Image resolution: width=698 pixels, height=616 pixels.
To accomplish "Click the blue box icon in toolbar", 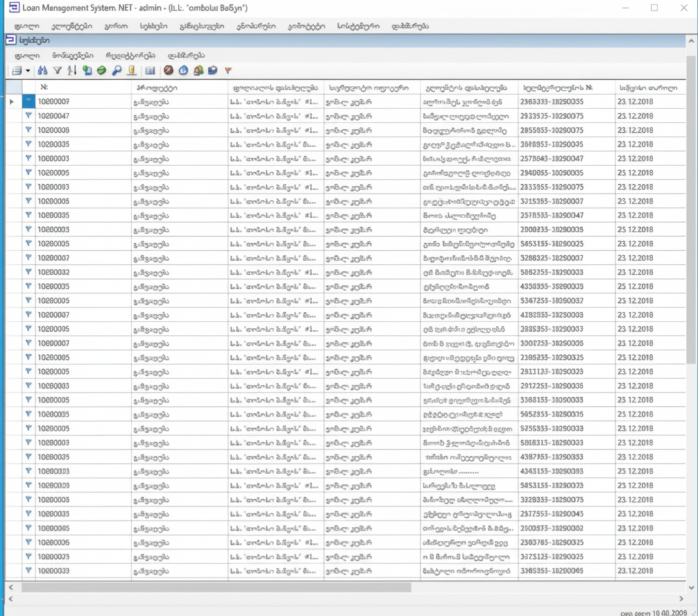I will 213,71.
